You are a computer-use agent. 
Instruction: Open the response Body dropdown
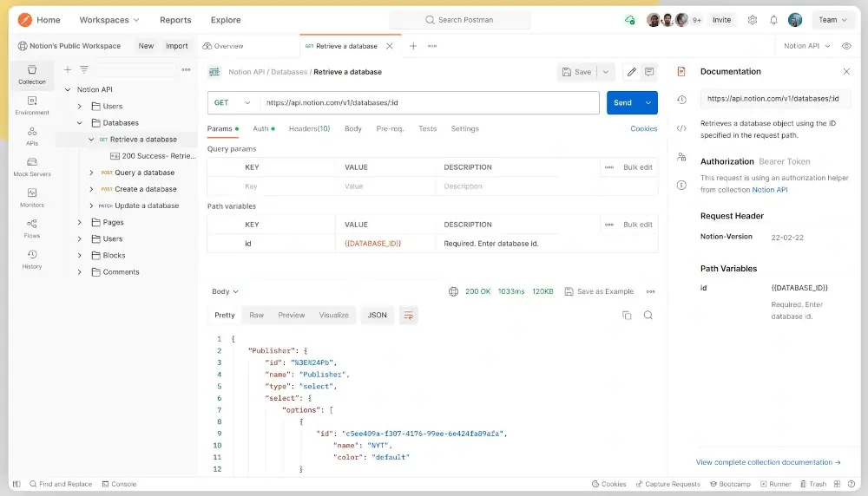[225, 291]
